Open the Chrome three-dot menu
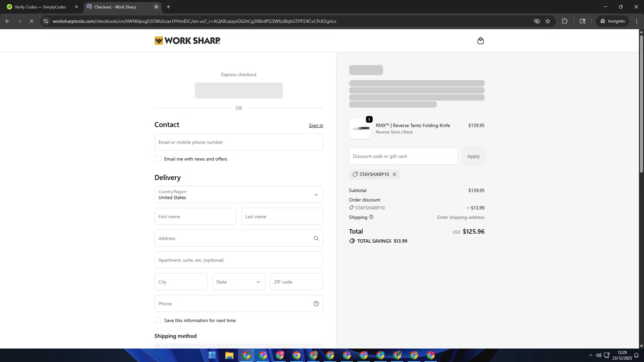644x362 pixels. pos(637,21)
